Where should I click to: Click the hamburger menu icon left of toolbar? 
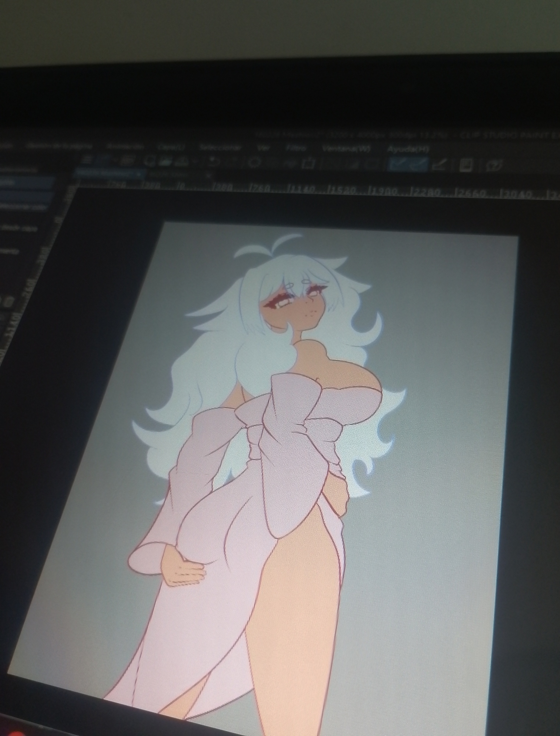88,160
